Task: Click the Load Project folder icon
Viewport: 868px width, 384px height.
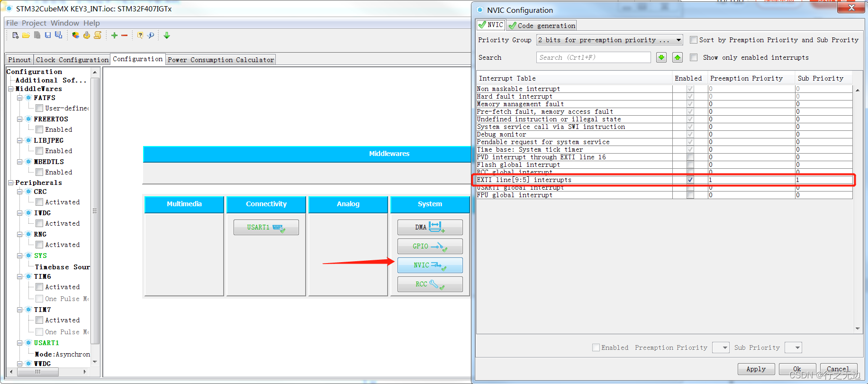Action: pos(26,36)
